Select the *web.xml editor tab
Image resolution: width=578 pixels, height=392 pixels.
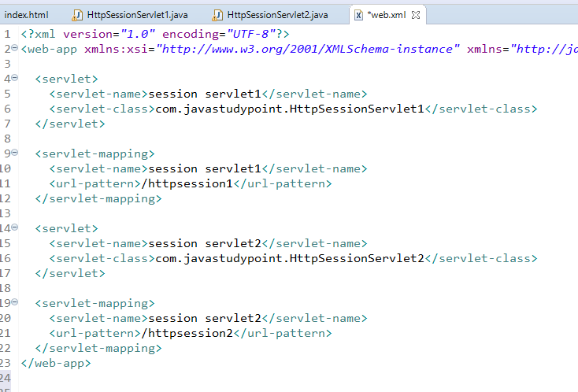(387, 15)
